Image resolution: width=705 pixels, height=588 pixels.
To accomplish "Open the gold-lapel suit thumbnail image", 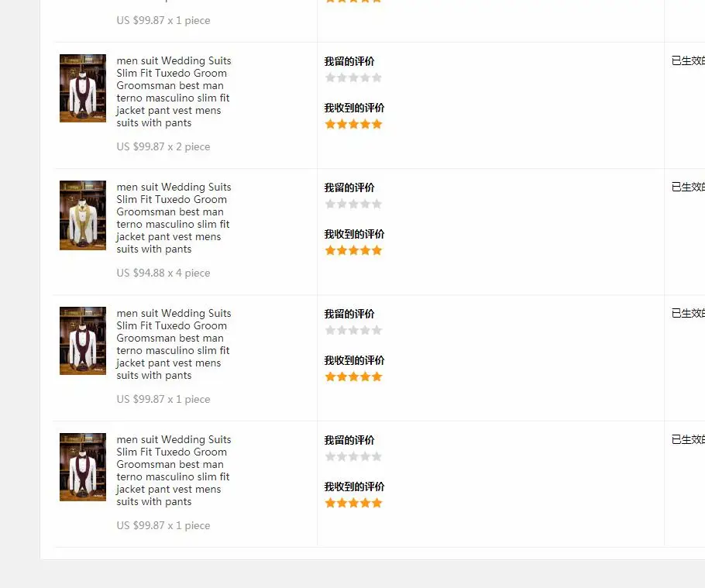I will tap(83, 215).
